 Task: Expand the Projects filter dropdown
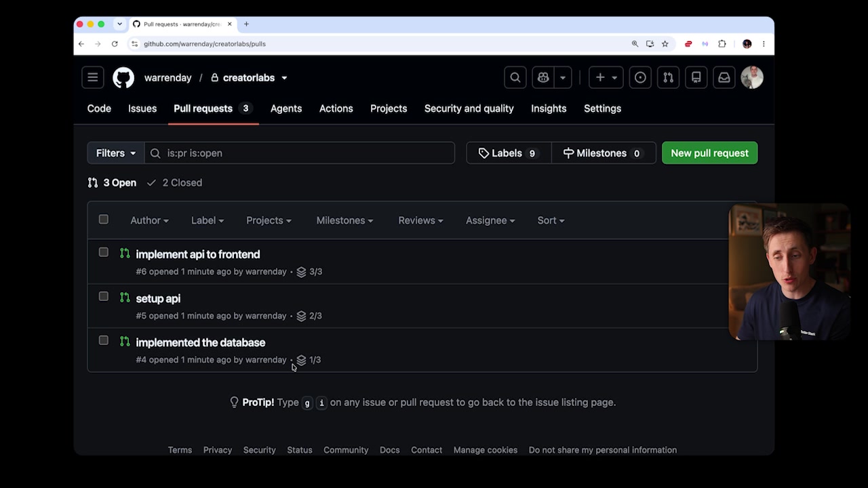(x=269, y=220)
